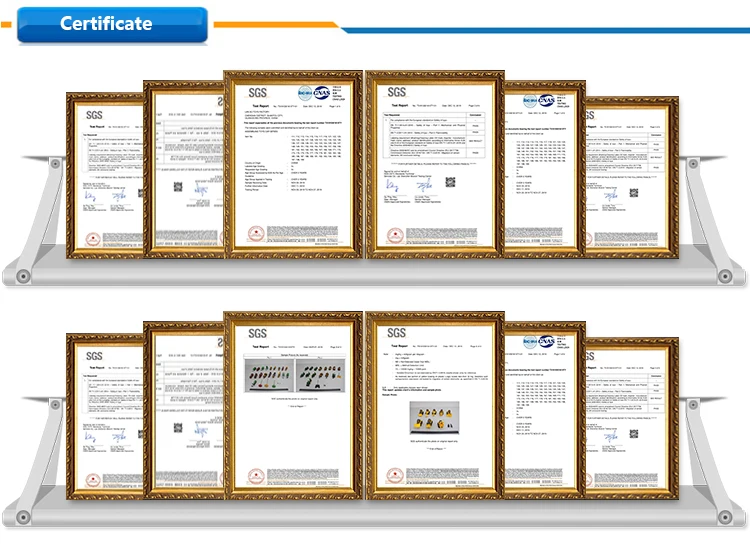Select the rightmost framed certificate on bottom shelf
Viewport: 750px width, 544px height.
tap(632, 419)
